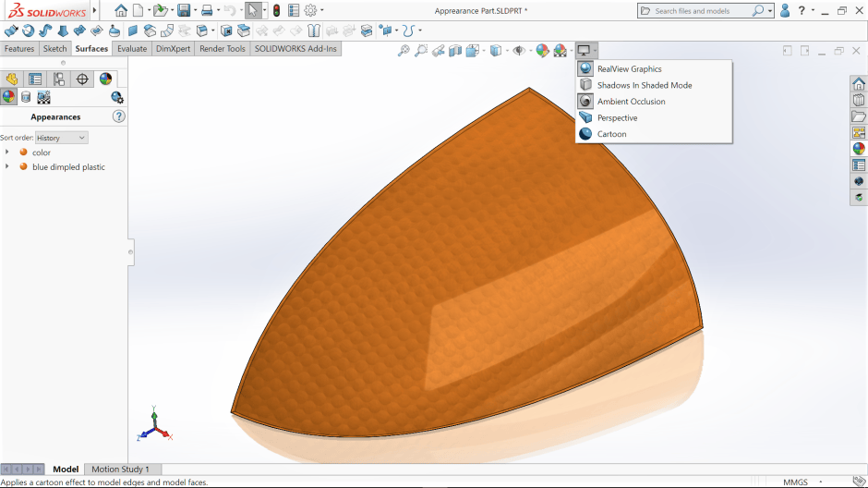This screenshot has width=868, height=488.
Task: Open File Properties list icon
Action: [x=294, y=10]
